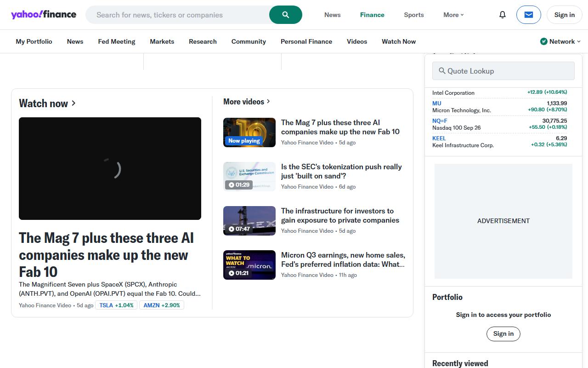The image size is (588, 368).
Task: Open Watch Now tab
Action: click(399, 41)
